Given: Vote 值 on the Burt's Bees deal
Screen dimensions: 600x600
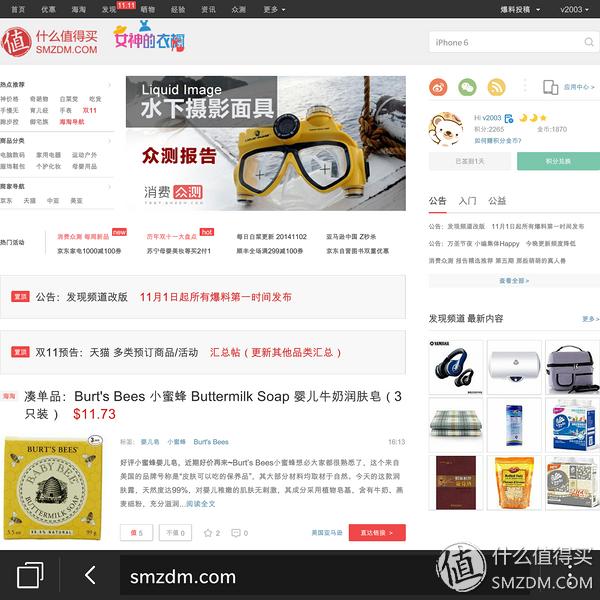Looking at the screenshot, I should 136,533.
